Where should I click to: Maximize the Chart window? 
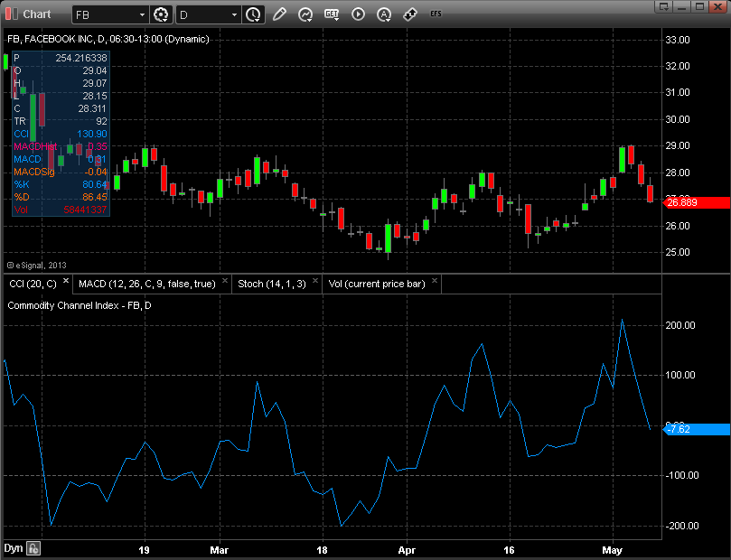click(699, 6)
